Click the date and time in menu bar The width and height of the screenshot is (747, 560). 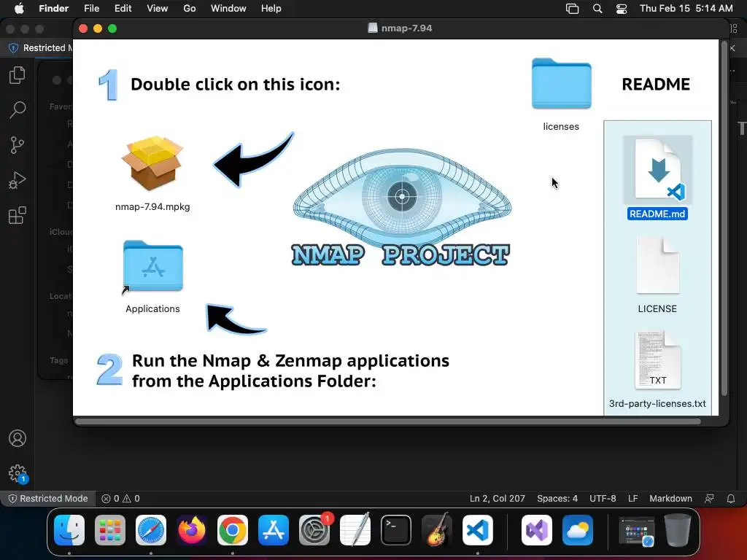coord(686,9)
